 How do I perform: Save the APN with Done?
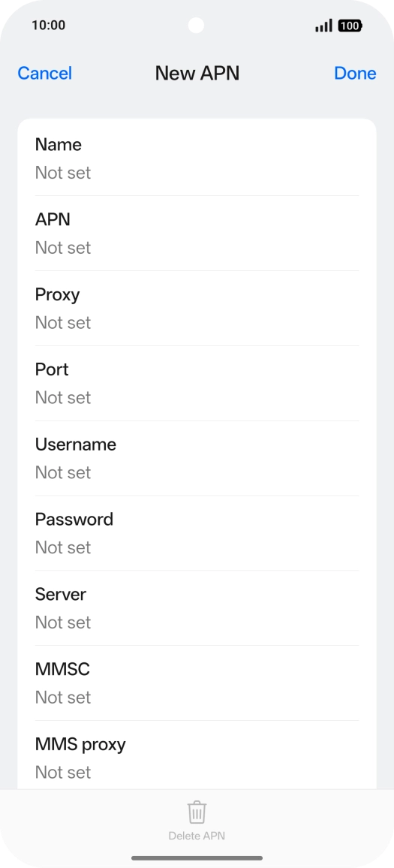click(x=355, y=73)
